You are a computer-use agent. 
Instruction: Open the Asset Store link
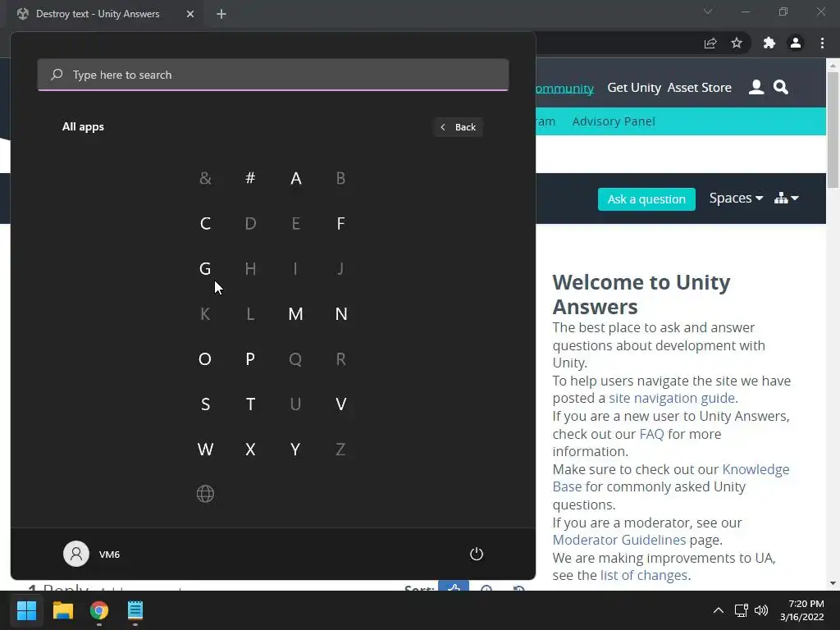tap(699, 88)
